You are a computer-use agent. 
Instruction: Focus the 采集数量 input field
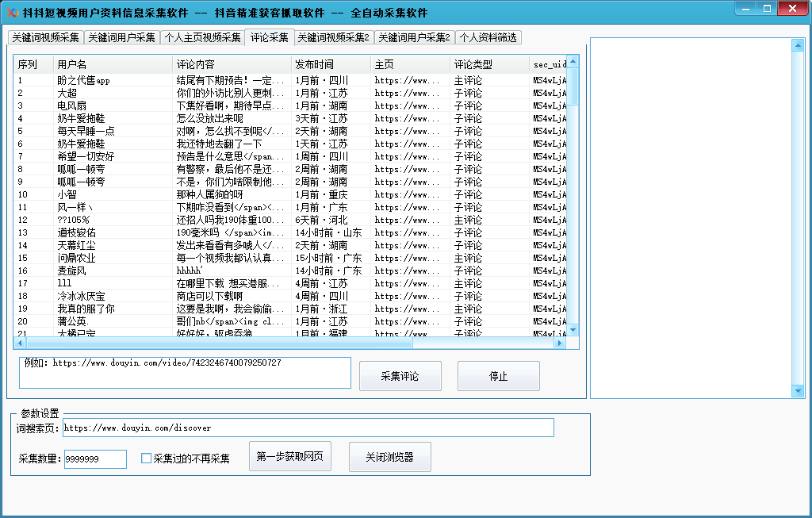(x=95, y=459)
